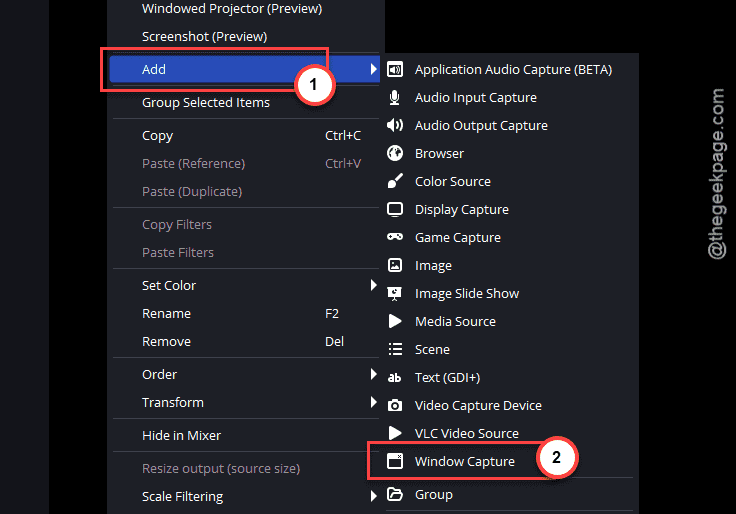Click the Color Source paintbrush icon
This screenshot has height=514, width=736.
click(x=395, y=181)
